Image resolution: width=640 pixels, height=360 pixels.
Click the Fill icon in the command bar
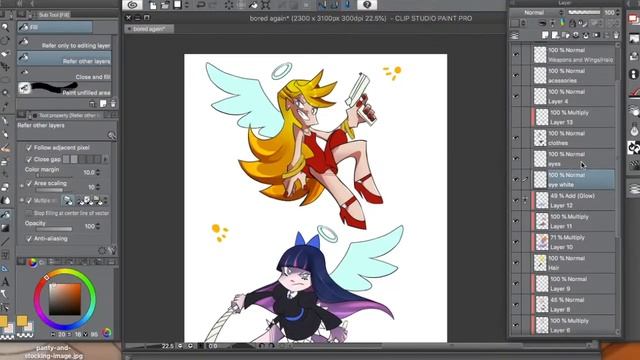(x=253, y=5)
